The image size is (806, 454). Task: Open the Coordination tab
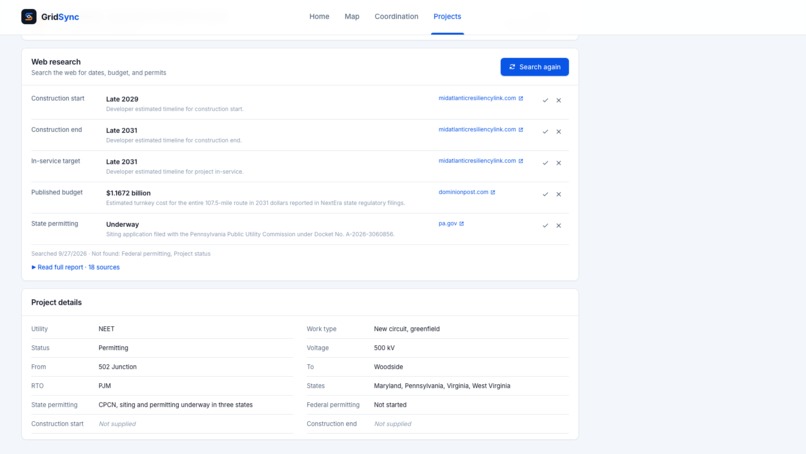(x=396, y=16)
